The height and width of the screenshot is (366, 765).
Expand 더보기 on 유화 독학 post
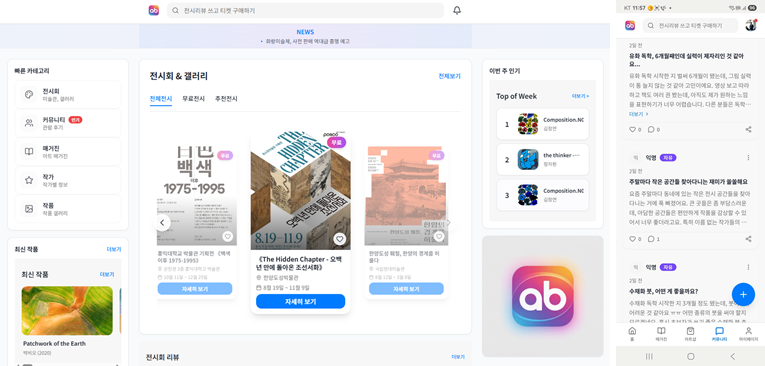tap(638, 114)
